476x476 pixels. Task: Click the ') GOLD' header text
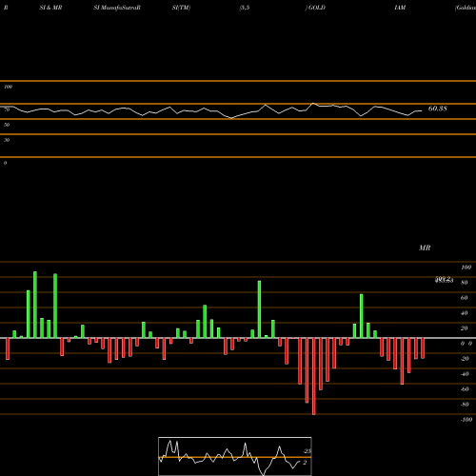coord(315,8)
